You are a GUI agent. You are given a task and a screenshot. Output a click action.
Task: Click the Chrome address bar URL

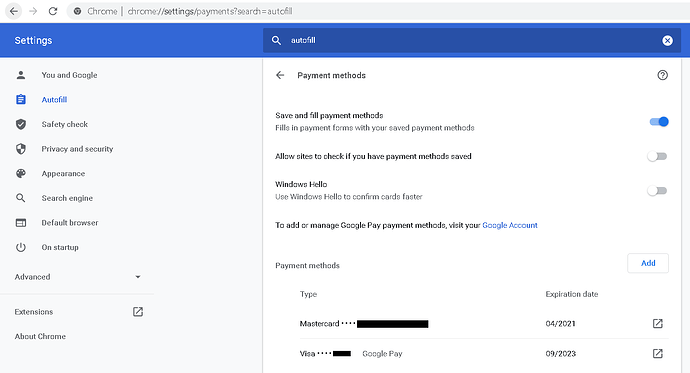[209, 11]
